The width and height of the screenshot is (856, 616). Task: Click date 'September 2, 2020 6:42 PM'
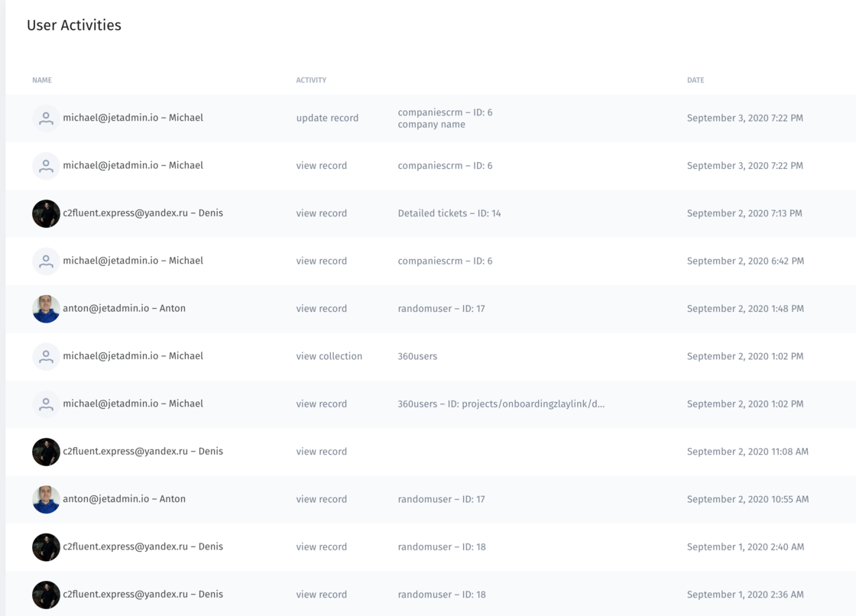[x=745, y=261]
